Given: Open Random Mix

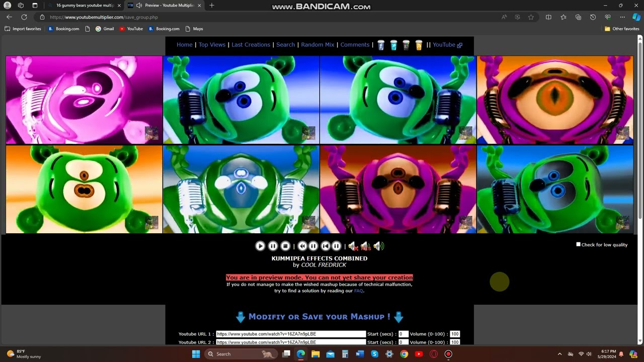Looking at the screenshot, I should 317,45.
